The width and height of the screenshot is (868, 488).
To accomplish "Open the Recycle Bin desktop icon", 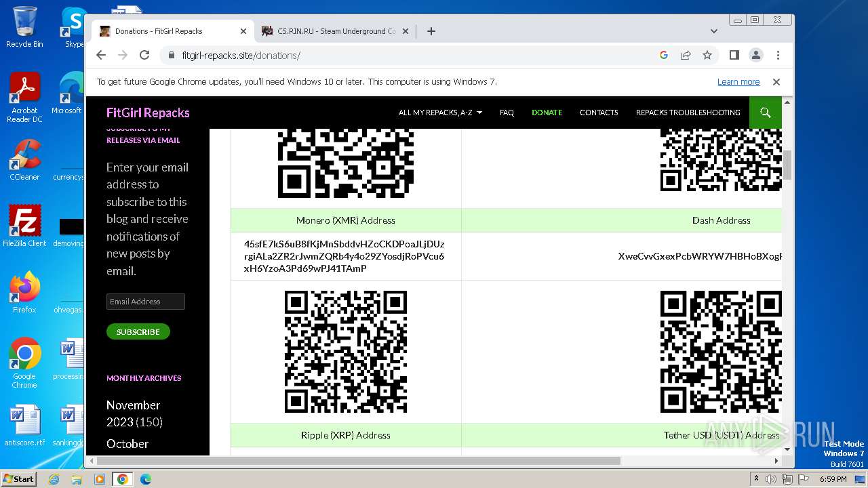I will (24, 27).
